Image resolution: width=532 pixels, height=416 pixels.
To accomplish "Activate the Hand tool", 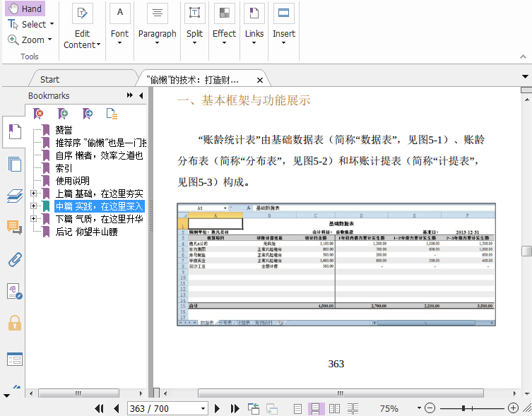I will (25, 8).
